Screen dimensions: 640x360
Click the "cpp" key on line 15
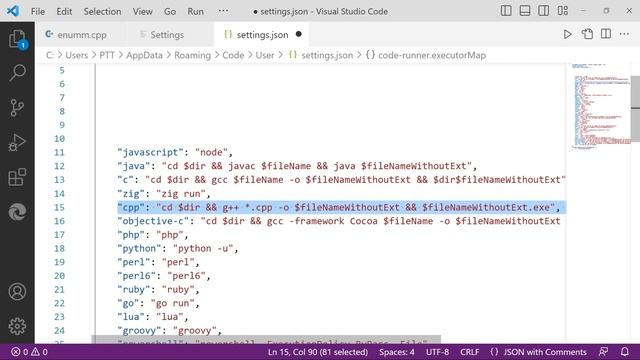pos(131,207)
